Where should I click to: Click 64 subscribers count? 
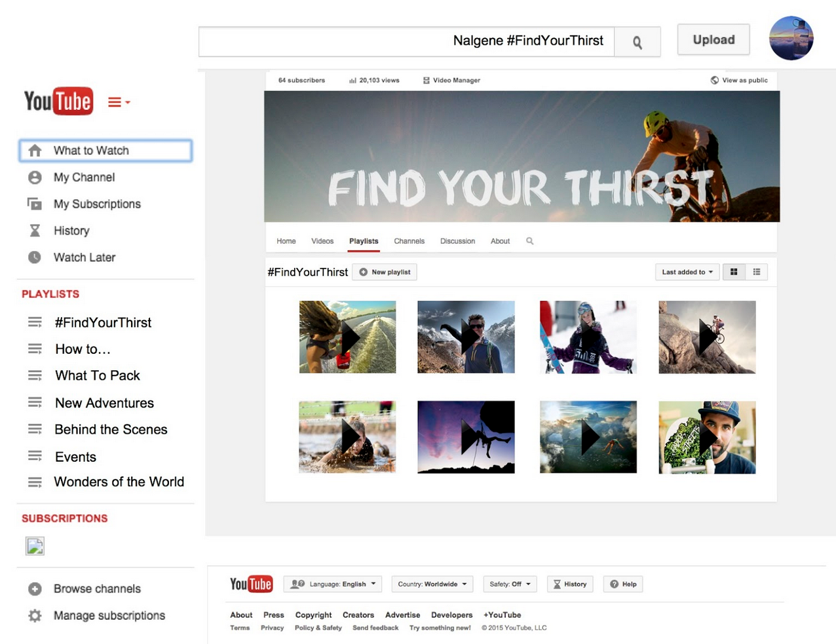coord(301,81)
